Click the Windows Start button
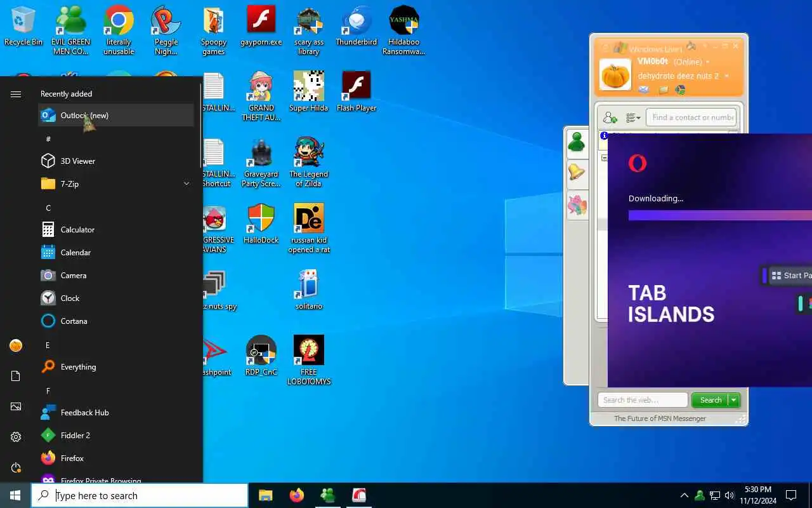Screen dimensions: 812x508 coord(15,495)
